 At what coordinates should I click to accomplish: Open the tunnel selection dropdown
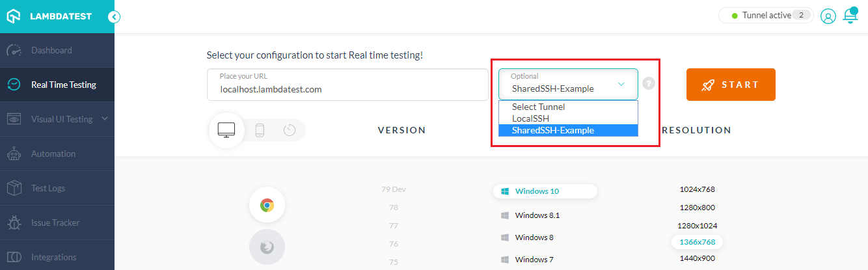pyautogui.click(x=568, y=85)
